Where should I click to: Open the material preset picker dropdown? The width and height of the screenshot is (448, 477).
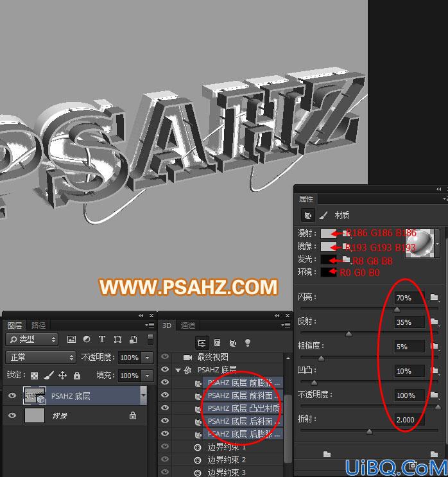[437, 243]
